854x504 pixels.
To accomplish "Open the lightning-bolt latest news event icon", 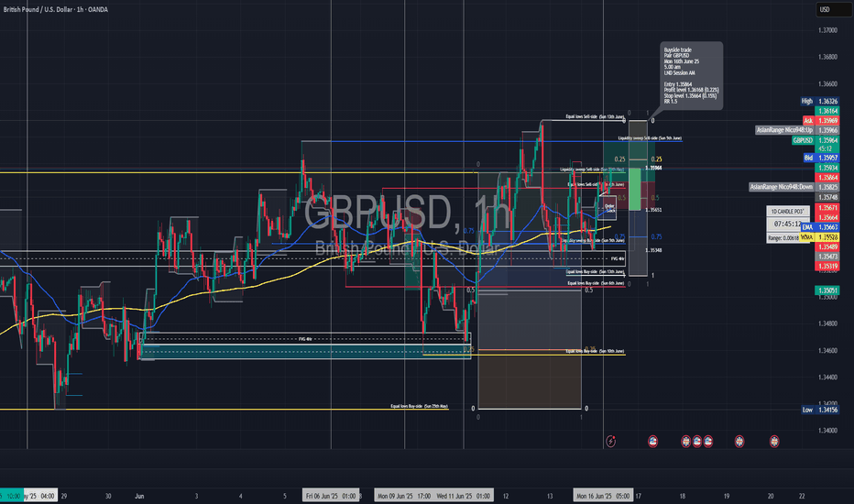I will pyautogui.click(x=610, y=441).
